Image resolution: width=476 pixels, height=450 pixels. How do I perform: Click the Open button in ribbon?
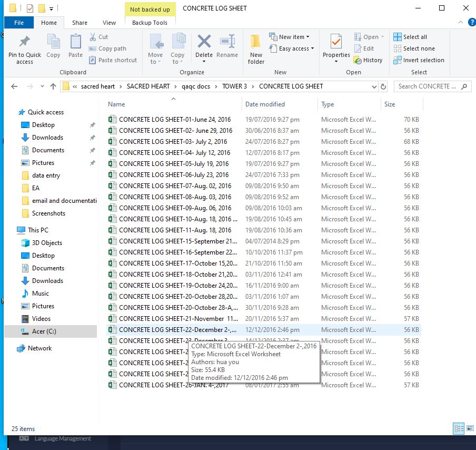click(369, 37)
